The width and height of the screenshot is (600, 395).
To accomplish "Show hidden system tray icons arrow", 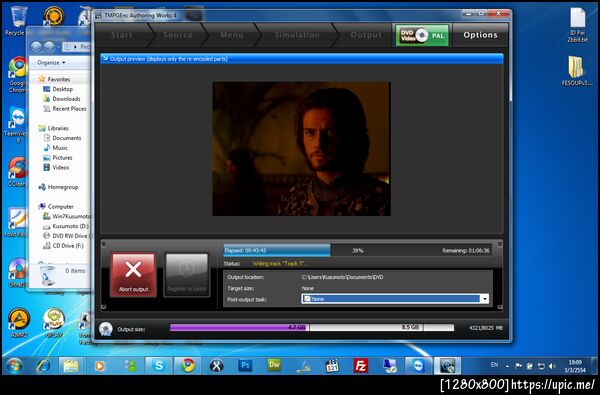I will click(x=507, y=366).
